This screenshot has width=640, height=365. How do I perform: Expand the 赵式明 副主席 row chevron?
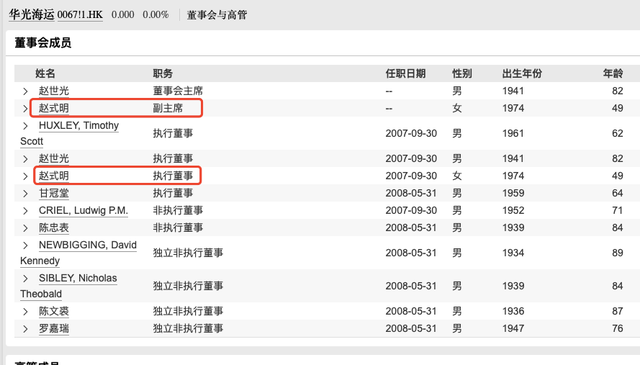(x=25, y=109)
